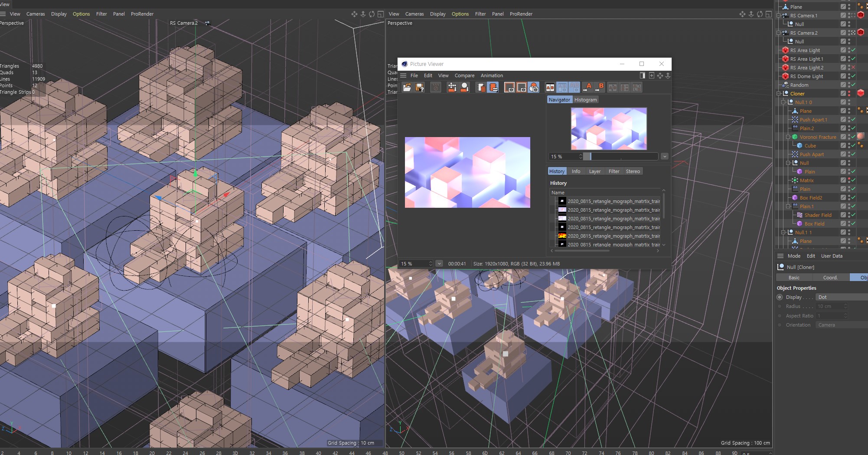Toggle Shader Field enable checkmark
Image resolution: width=868 pixels, height=455 pixels.
pos(853,215)
